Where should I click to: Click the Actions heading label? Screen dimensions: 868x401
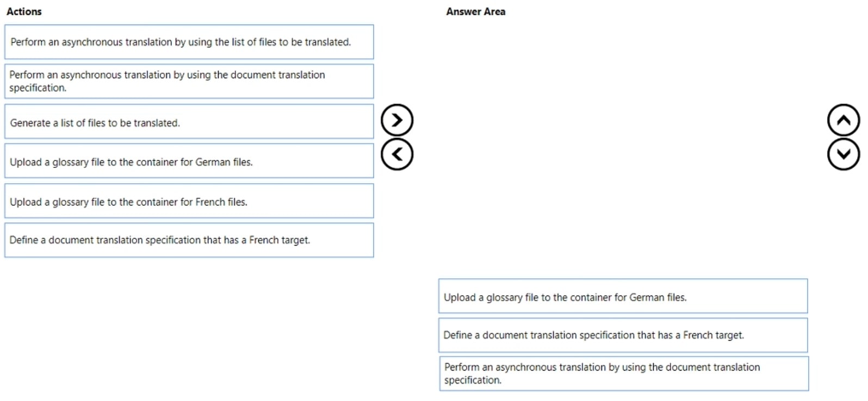point(24,11)
